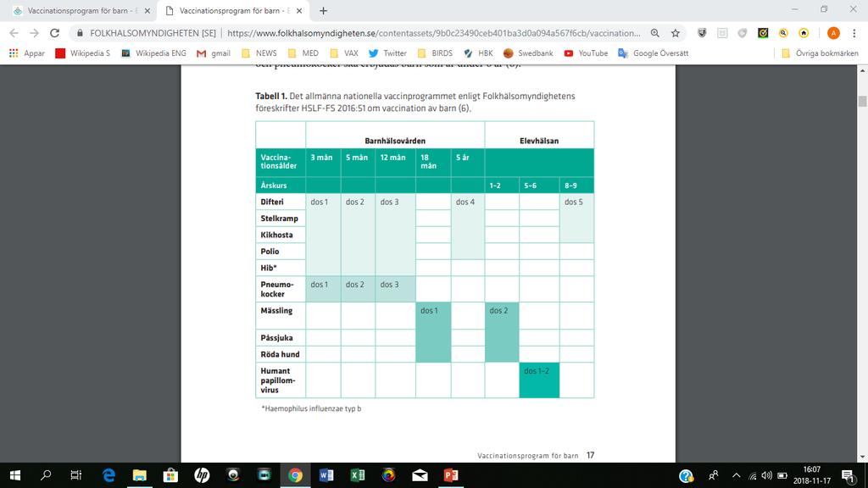Open the Wikipedia S bookmark
Viewport: 868px width, 488px height.
[82, 53]
